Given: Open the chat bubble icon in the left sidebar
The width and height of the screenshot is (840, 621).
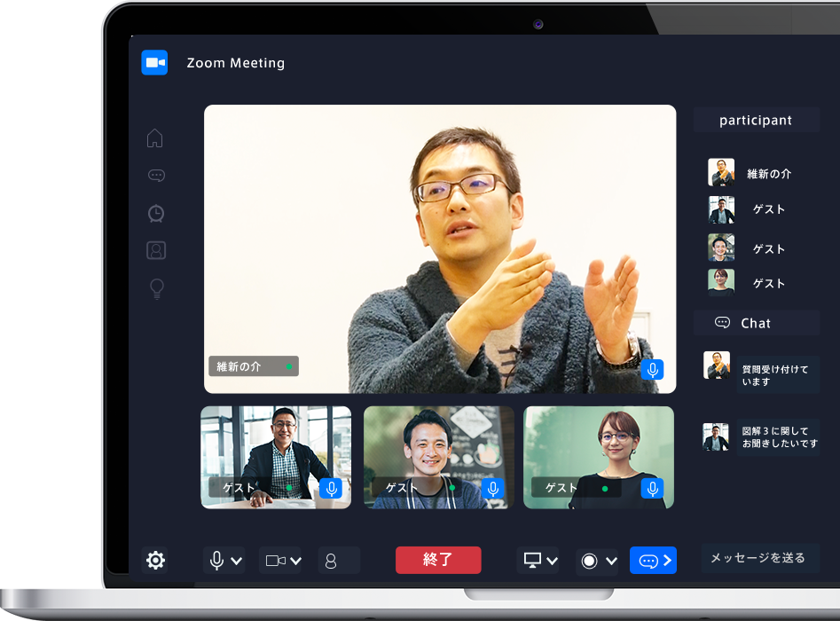Looking at the screenshot, I should (156, 176).
